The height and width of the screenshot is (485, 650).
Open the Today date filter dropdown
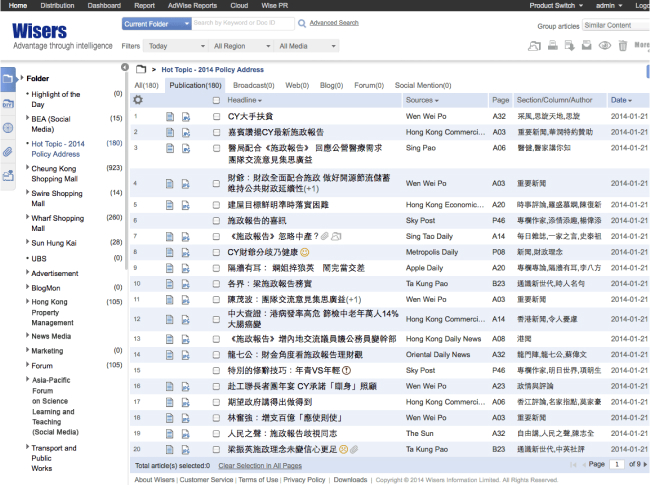(175, 46)
